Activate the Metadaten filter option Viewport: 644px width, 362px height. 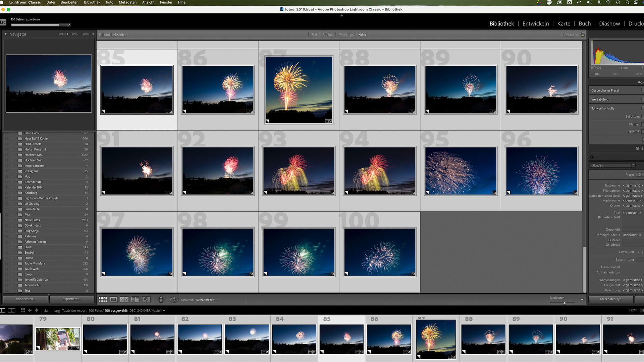pos(345,35)
